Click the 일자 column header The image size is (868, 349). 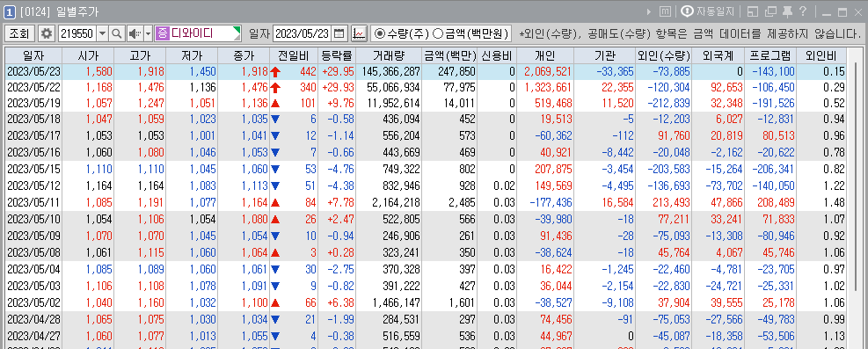[x=33, y=56]
